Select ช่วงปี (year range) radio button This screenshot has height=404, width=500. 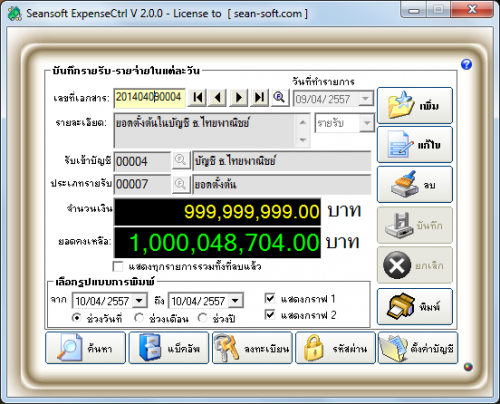[x=202, y=318]
